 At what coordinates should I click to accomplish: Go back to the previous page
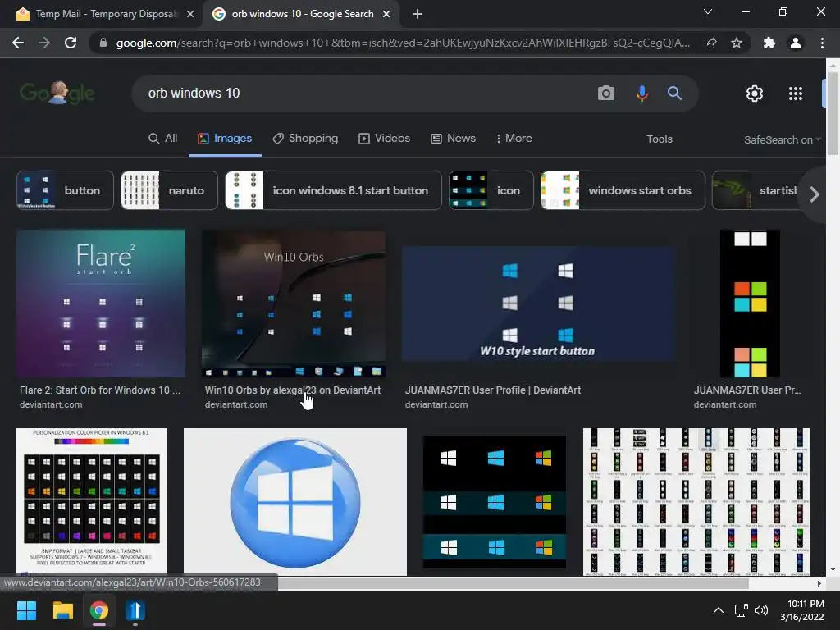(x=18, y=43)
